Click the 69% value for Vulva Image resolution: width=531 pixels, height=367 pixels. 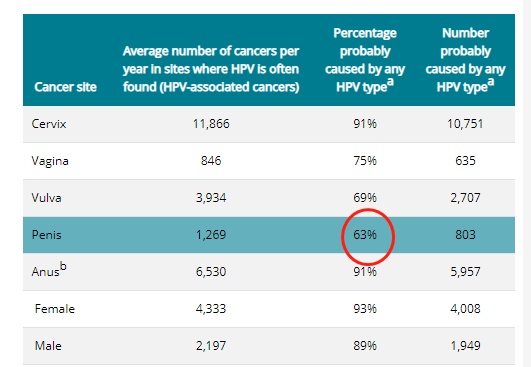(x=365, y=198)
